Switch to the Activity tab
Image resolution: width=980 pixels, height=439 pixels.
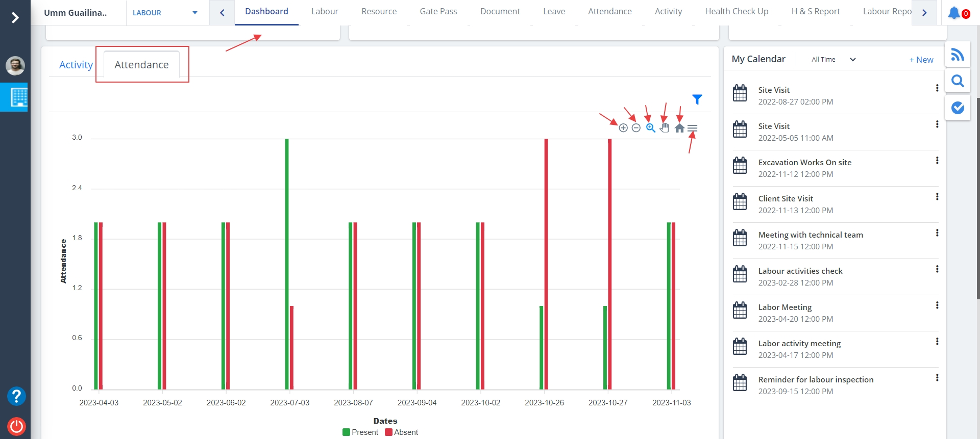click(x=76, y=65)
